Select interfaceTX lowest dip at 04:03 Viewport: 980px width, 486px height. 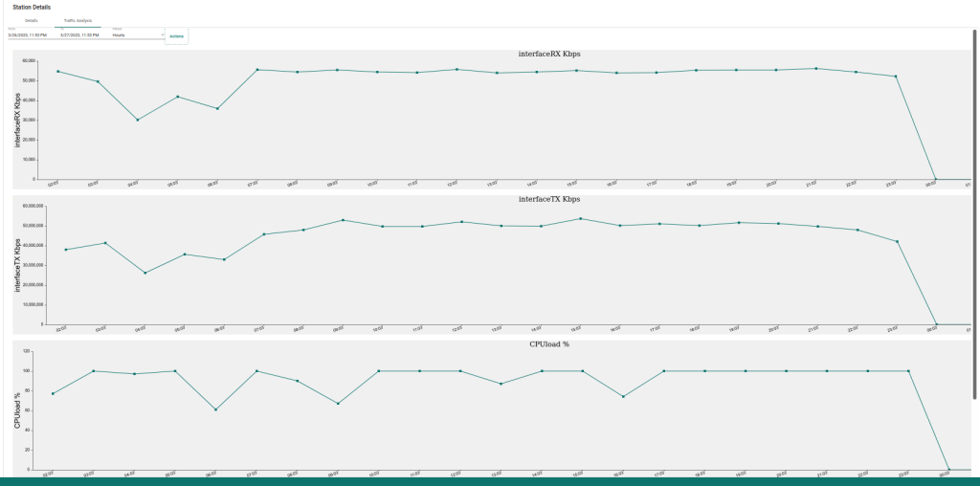[145, 273]
